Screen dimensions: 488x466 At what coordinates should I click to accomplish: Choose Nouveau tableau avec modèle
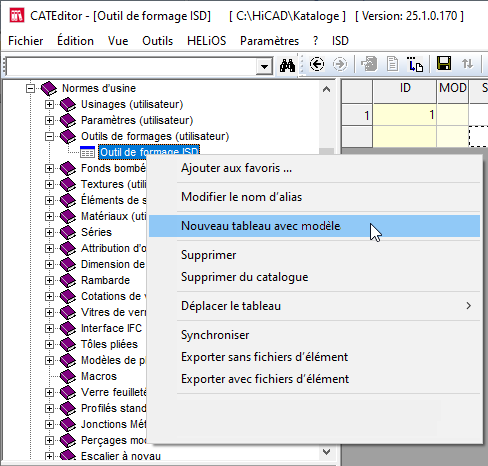point(314,226)
